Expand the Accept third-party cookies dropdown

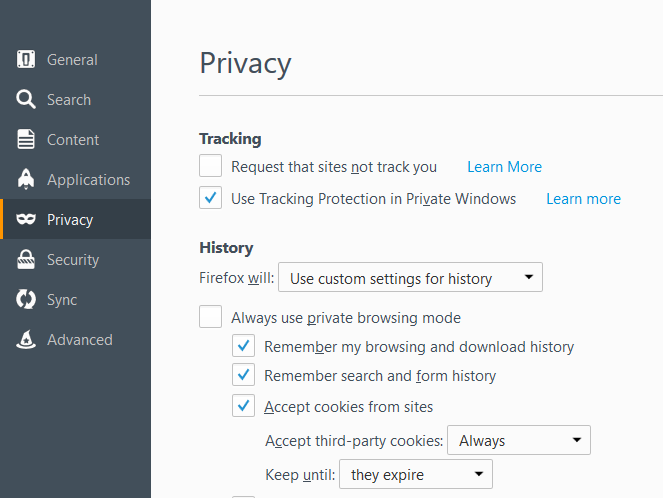pos(519,440)
